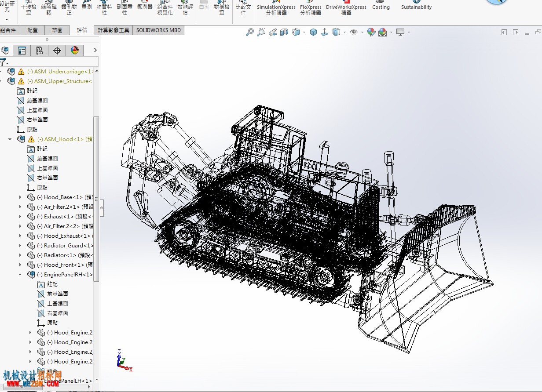This screenshot has height=392, width=542.
Task: Open Hide/Show Items dropdown arrow
Action: click(362, 32)
